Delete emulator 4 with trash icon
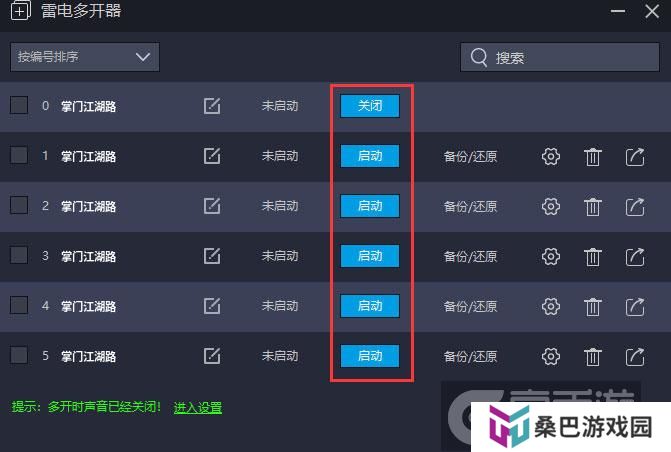 point(593,306)
